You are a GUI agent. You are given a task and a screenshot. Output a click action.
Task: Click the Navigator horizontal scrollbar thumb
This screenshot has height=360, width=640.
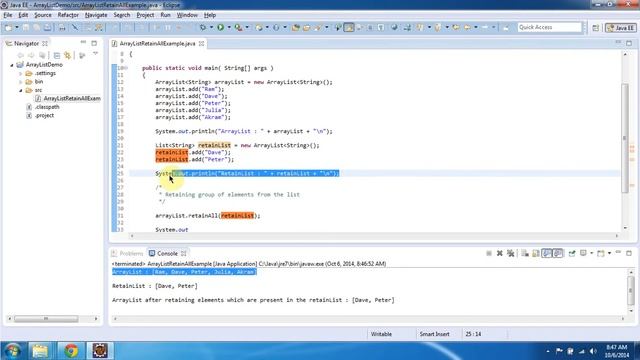[46, 319]
